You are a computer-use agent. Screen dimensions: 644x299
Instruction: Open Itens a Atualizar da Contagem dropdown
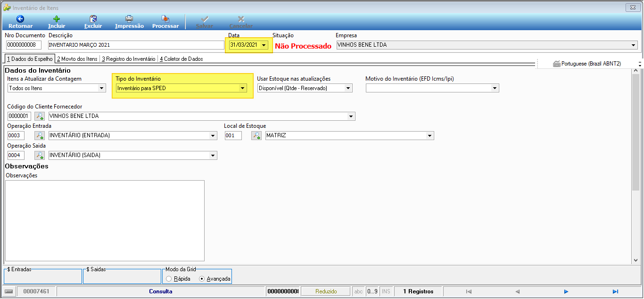tap(102, 88)
